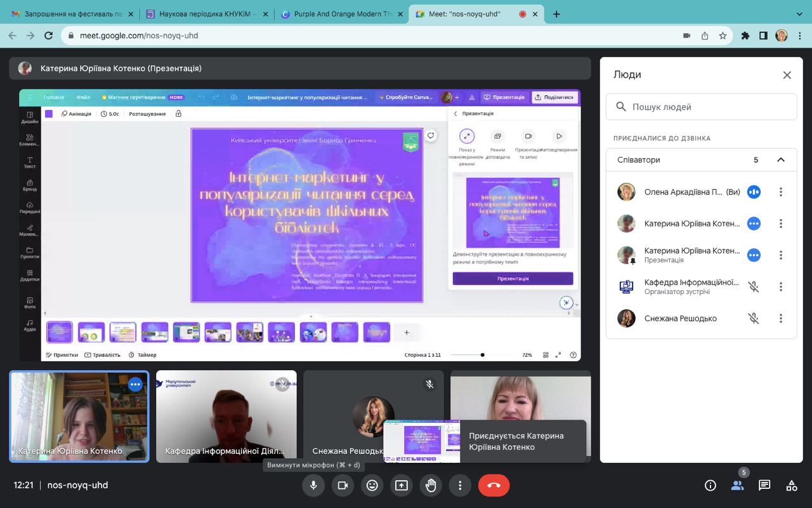Open the emoji reactions button
The image size is (812, 508).
(x=372, y=485)
